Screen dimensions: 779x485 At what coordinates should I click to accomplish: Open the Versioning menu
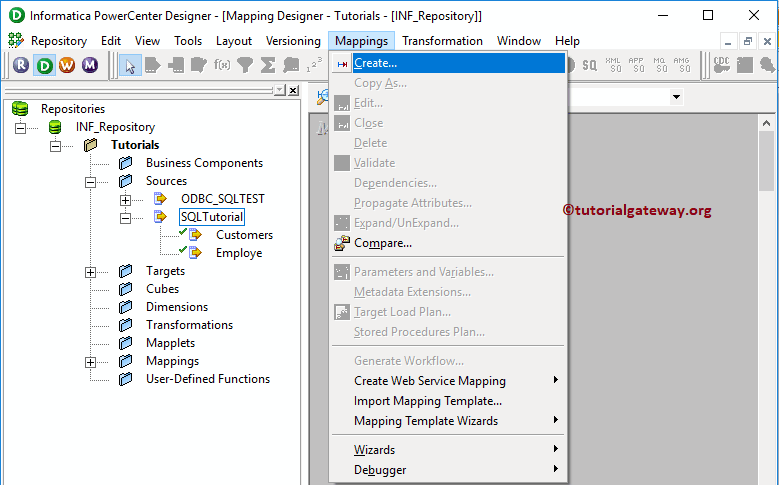(293, 41)
